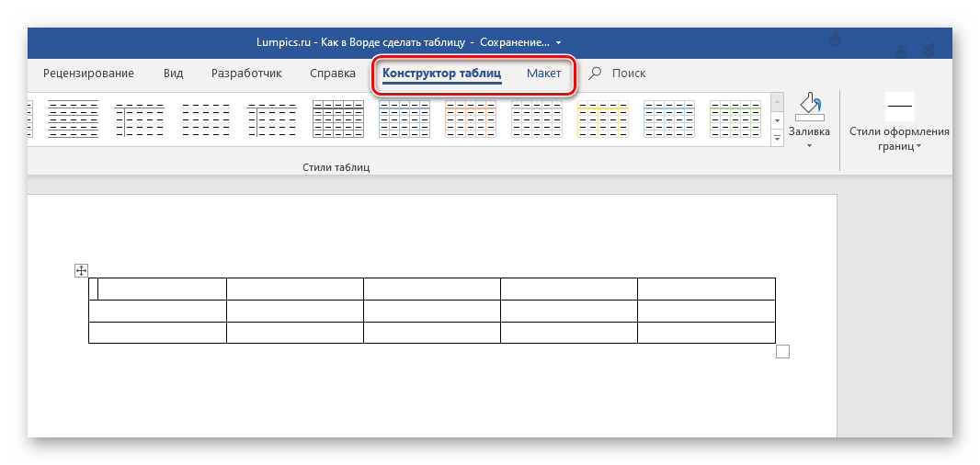Click the last cell in the table's first row
Screen dimensions: 980x465
click(706, 289)
